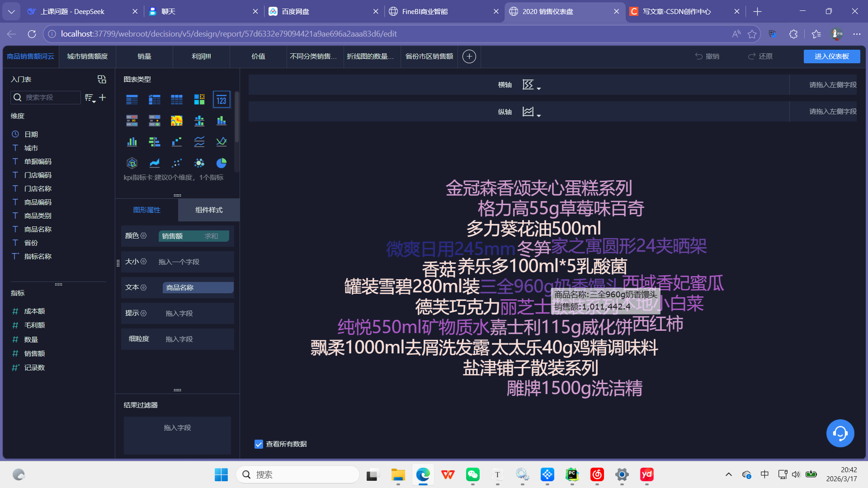This screenshot has width=868, height=488.
Task: Add a new component tab with plus
Action: (x=469, y=56)
